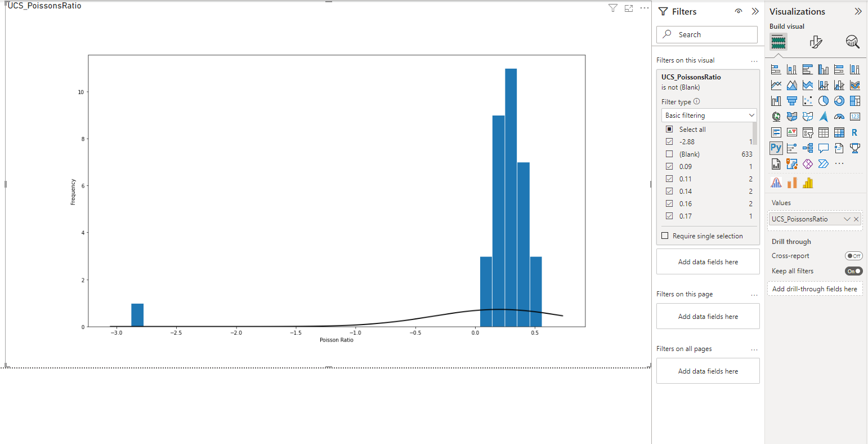The image size is (868, 444).
Task: Remove UCS_PoissonsRatio field from Values
Action: click(857, 219)
